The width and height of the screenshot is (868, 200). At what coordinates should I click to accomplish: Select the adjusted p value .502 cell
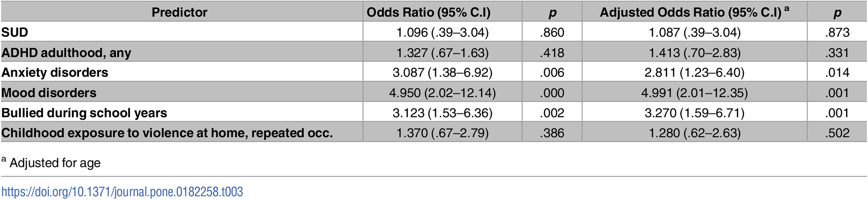pyautogui.click(x=837, y=133)
